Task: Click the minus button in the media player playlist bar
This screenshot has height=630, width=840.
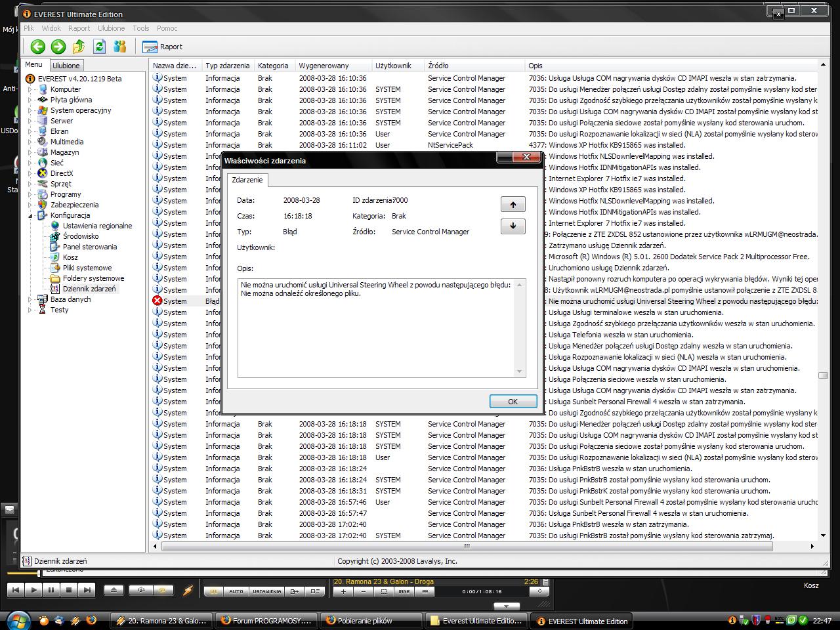Action: [x=364, y=591]
